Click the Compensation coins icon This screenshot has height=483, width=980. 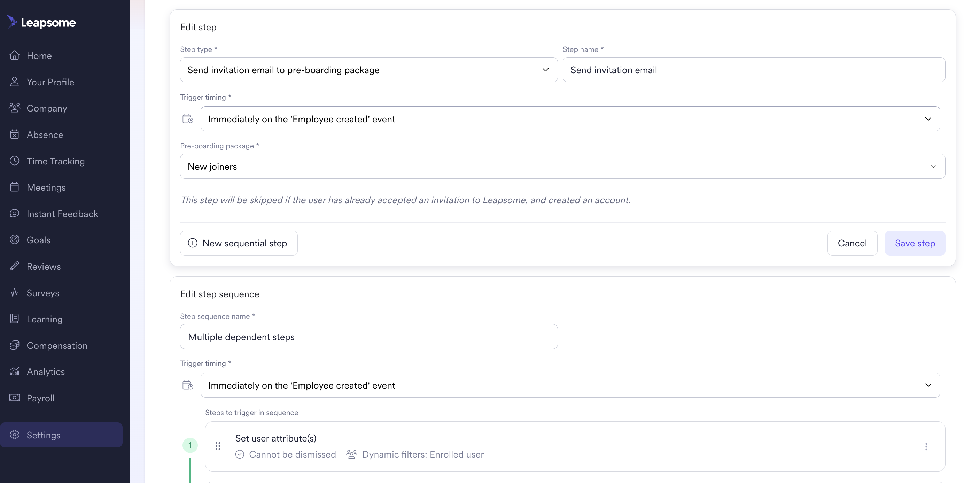[15, 345]
